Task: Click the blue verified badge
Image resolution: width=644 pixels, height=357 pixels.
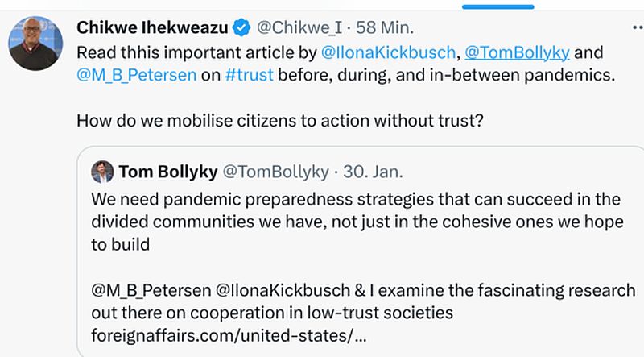Action: click(x=241, y=28)
